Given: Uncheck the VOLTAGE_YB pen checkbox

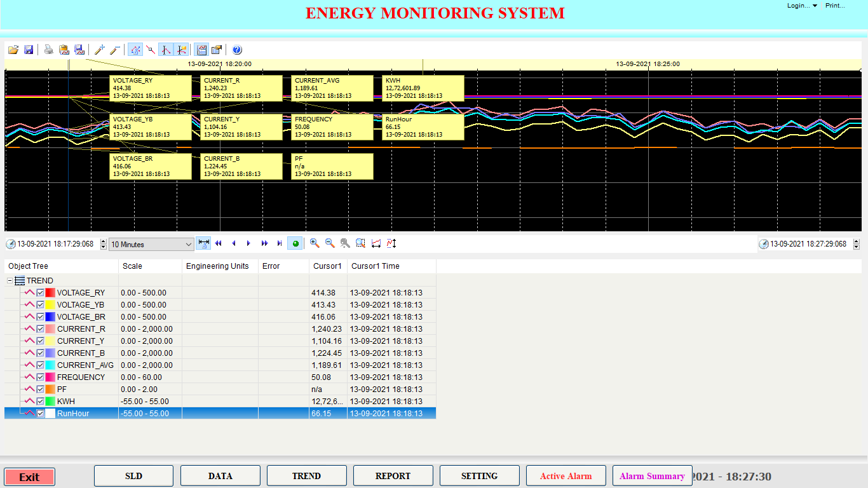Looking at the screenshot, I should pos(41,305).
